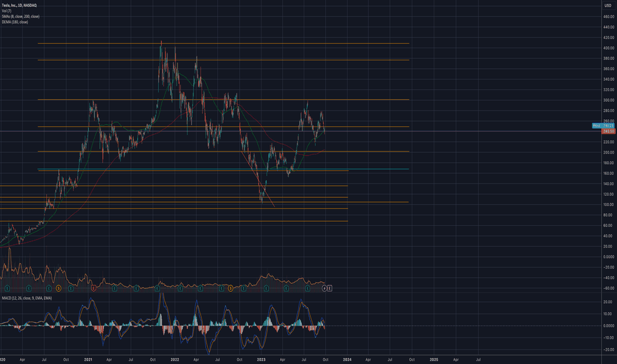Image resolution: width=617 pixels, height=364 pixels.
Task: Click the lightning bolt icon at chart's latest bar
Action: [324, 289]
